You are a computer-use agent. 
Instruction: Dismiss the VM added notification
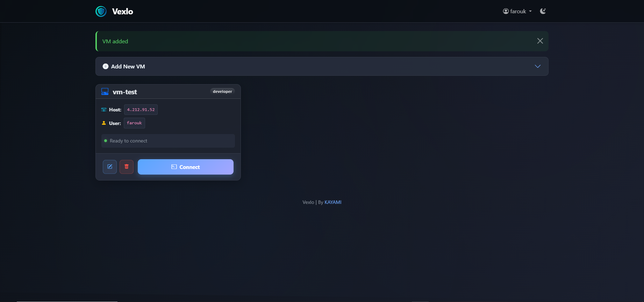pyautogui.click(x=540, y=41)
